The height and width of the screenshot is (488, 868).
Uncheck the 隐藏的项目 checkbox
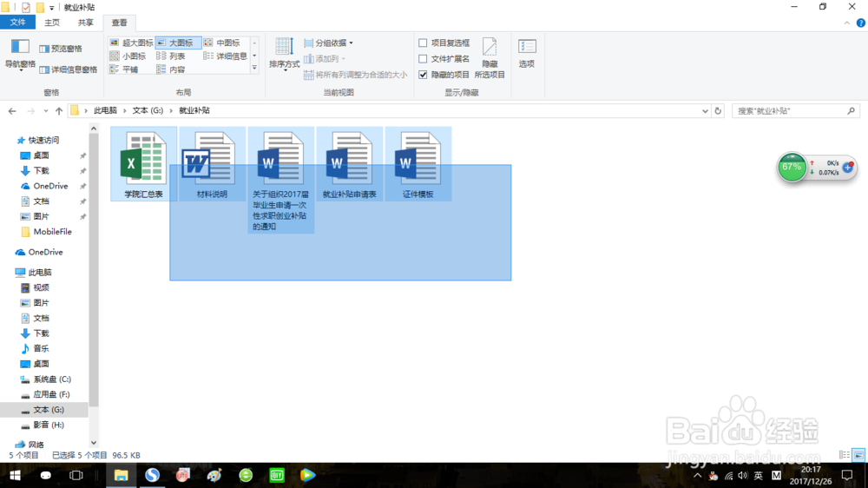coord(423,75)
